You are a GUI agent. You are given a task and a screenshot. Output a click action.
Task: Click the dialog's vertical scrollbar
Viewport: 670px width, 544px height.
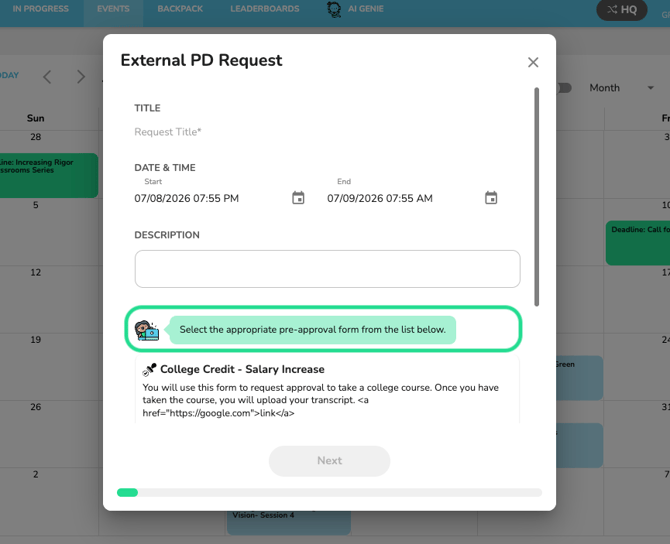tap(536, 197)
